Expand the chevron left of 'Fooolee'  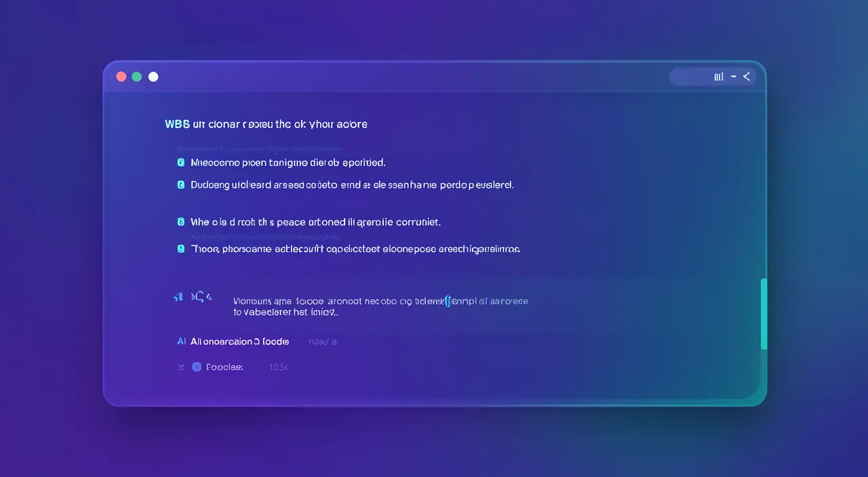[x=180, y=367]
